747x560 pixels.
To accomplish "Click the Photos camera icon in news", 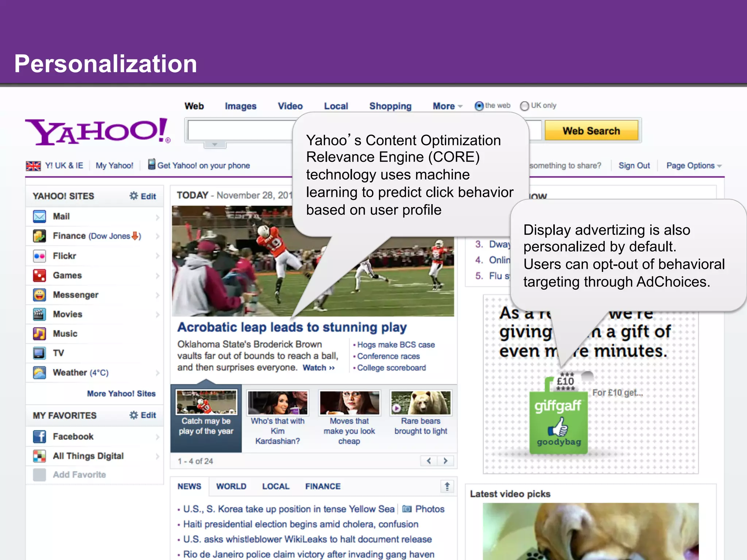I will 407,509.
